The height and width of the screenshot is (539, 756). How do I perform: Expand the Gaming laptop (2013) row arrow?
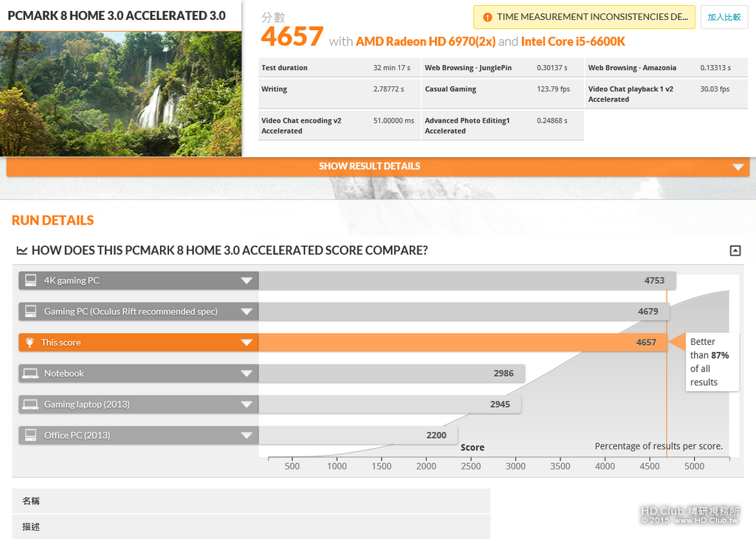pyautogui.click(x=247, y=404)
